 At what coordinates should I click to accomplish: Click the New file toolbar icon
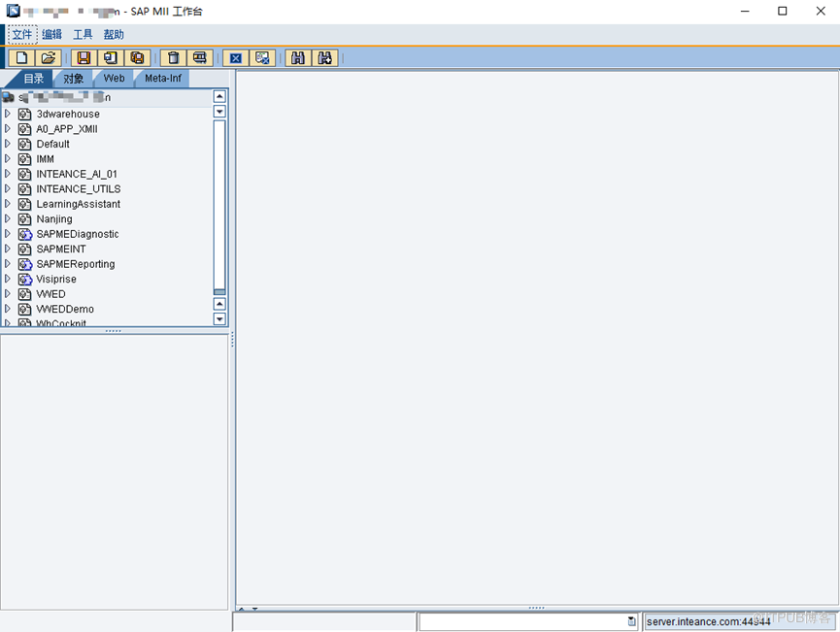coord(21,58)
